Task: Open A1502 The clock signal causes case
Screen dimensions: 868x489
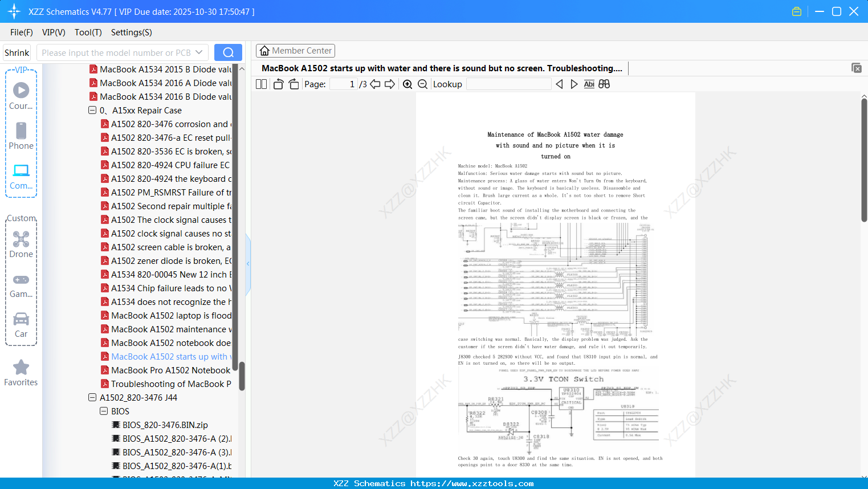Action: click(165, 219)
